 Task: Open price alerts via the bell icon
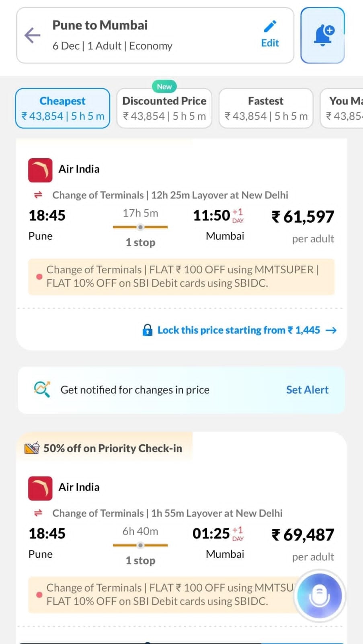pos(323,35)
